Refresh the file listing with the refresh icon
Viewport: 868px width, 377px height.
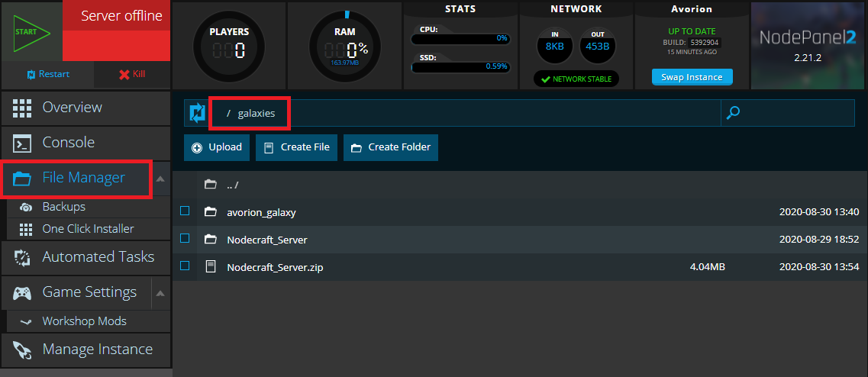[197, 113]
